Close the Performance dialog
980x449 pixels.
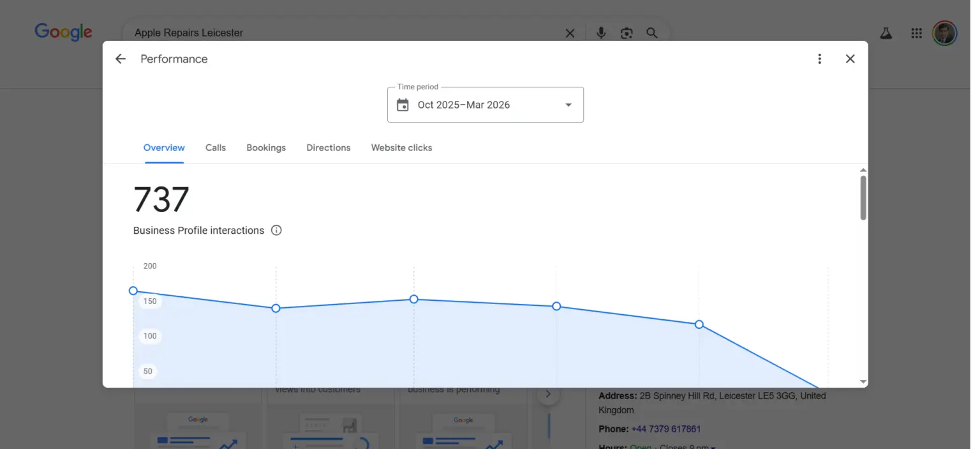click(x=850, y=59)
